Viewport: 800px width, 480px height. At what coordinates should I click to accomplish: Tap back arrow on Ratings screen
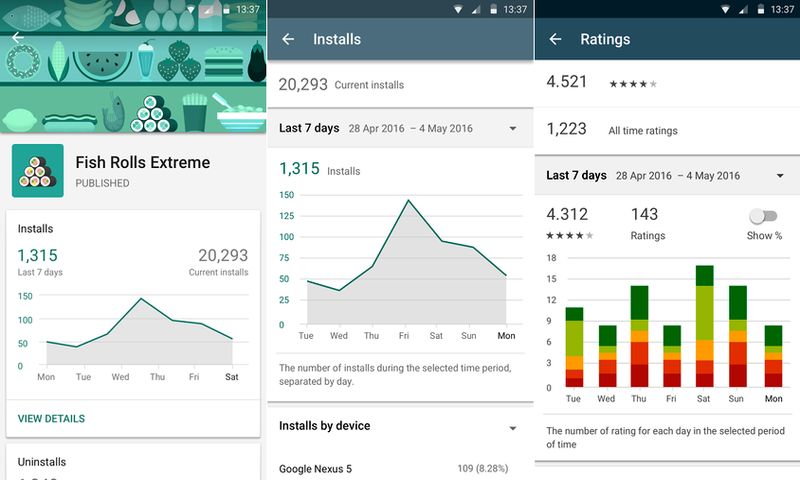(555, 40)
